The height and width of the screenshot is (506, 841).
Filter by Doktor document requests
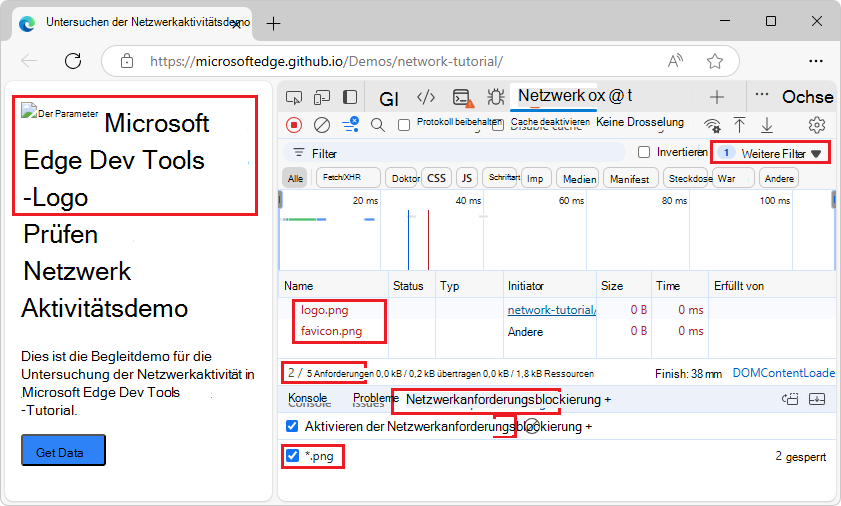[x=403, y=178]
